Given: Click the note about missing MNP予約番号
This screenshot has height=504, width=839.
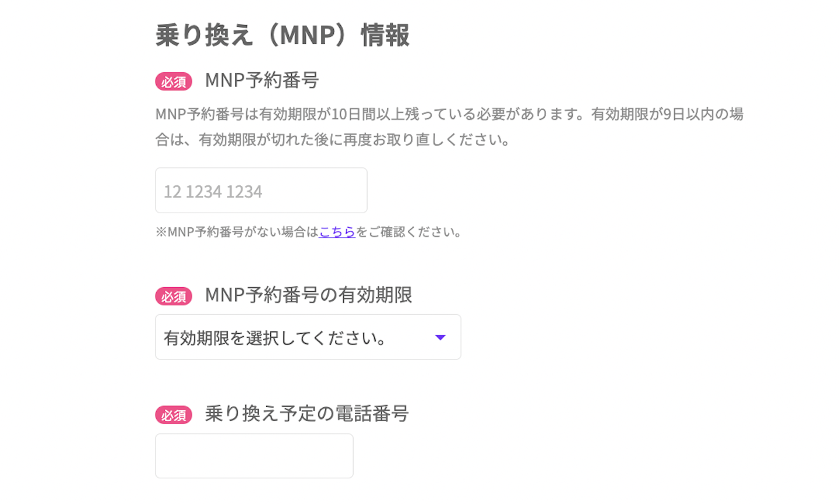Looking at the screenshot, I should 308,232.
